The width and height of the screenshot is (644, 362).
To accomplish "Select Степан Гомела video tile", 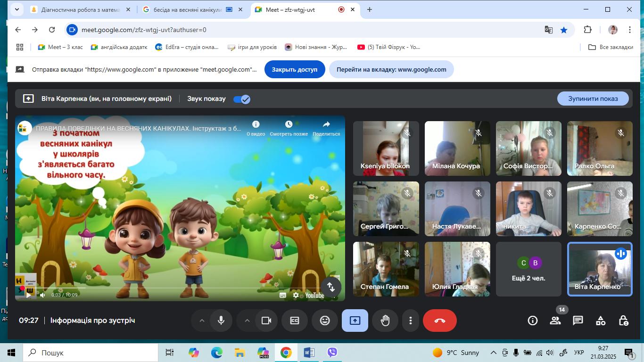I will coord(386,269).
